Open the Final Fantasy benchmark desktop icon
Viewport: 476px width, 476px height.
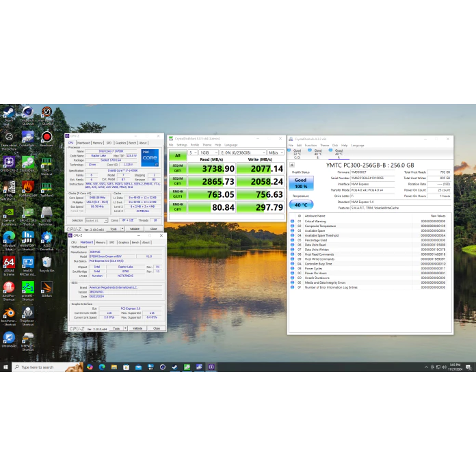tap(9, 191)
